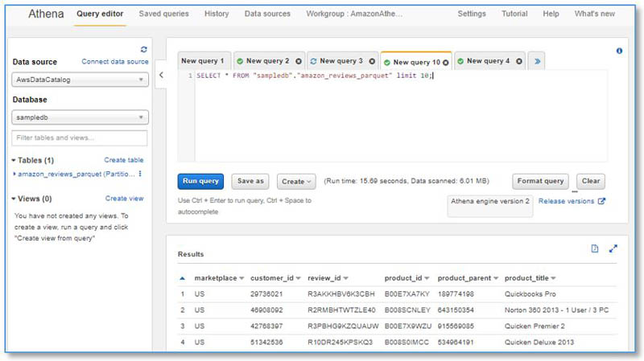Viewport: 644px width, 361px height.
Task: Refresh the data source panel
Action: tap(144, 49)
